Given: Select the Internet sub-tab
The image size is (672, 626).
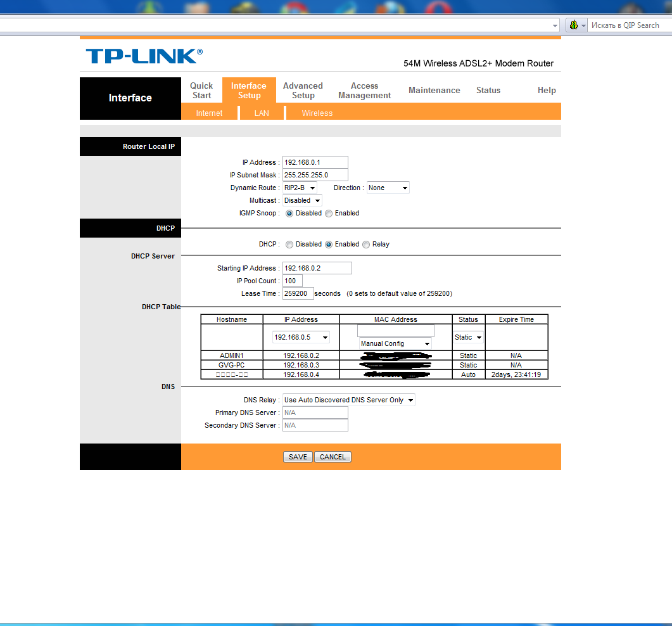Looking at the screenshot, I should [x=209, y=113].
